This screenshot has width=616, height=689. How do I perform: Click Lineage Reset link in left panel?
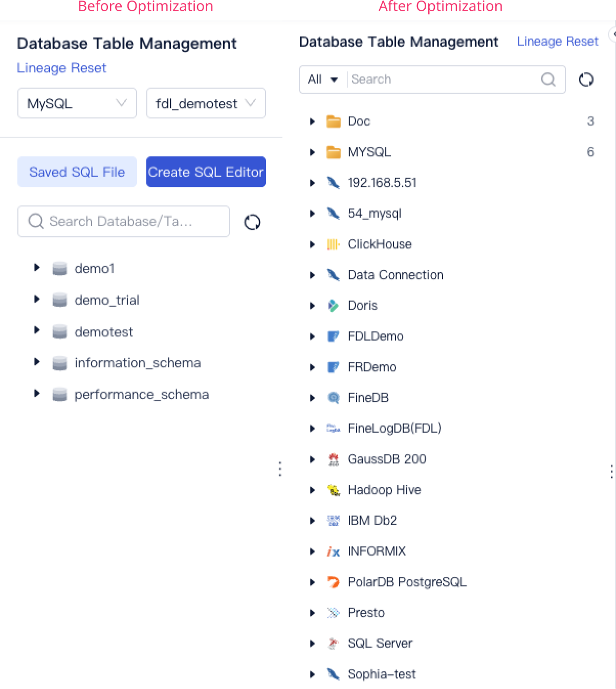(x=61, y=68)
